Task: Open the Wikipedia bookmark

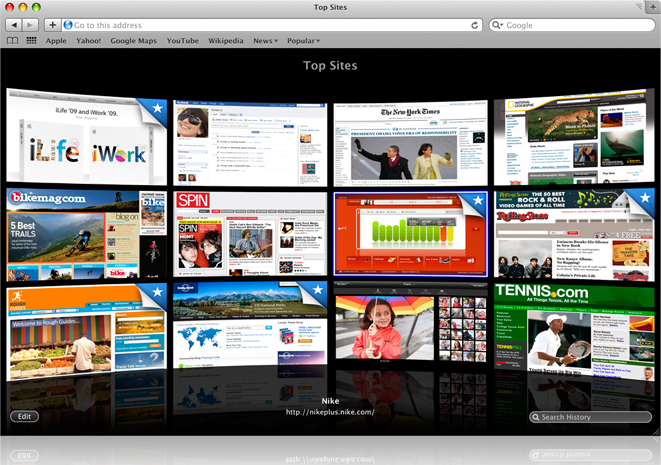Action: click(225, 41)
